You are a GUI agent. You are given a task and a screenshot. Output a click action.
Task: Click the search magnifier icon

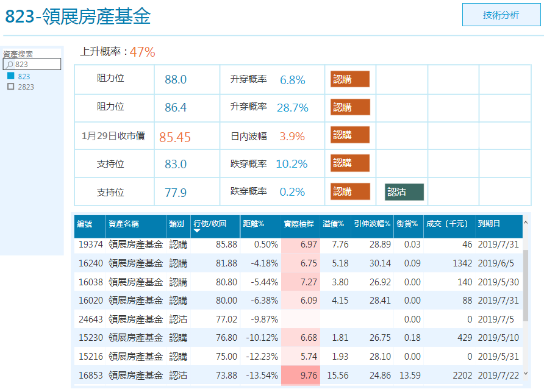(x=10, y=65)
